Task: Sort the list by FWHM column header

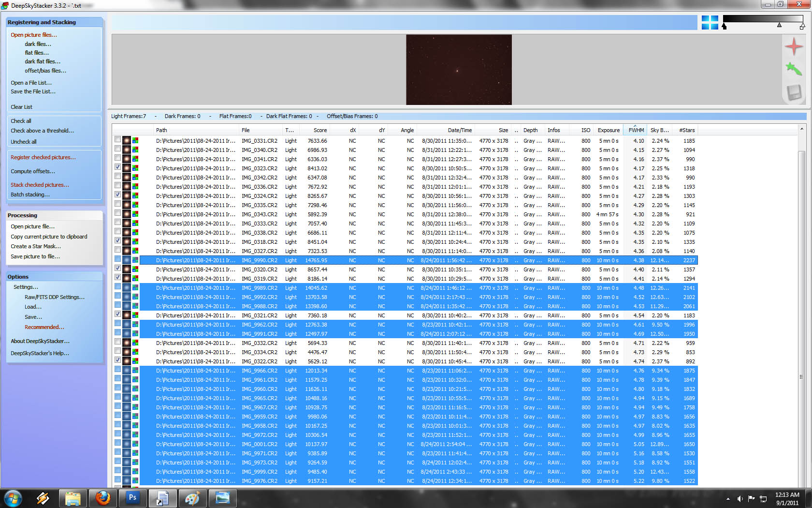Action: [x=635, y=130]
